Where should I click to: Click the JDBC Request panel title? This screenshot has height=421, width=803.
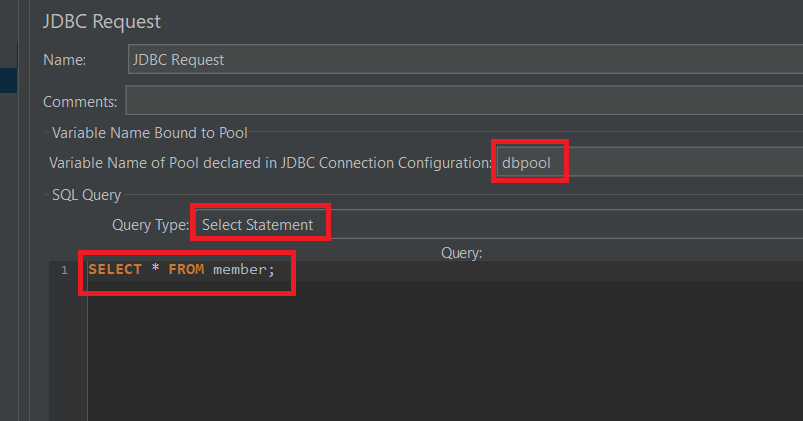tap(101, 22)
